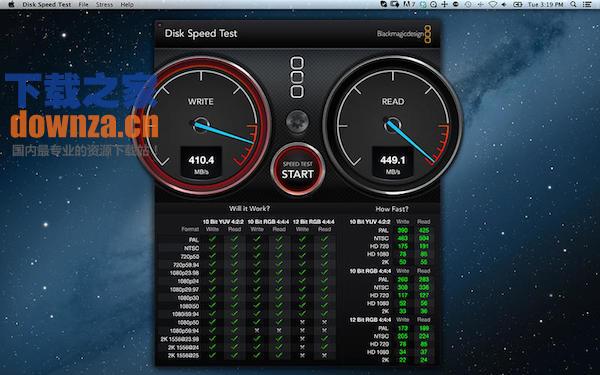Open the Apple menu
Screen dimensions: 600x375
point(11,4)
